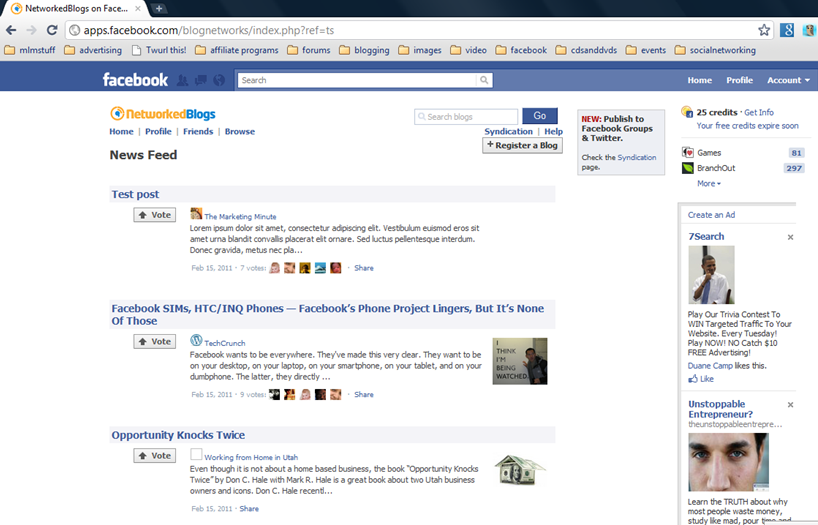The width and height of the screenshot is (818, 525).
Task: Open the advertising bookmark folder
Action: click(x=93, y=50)
